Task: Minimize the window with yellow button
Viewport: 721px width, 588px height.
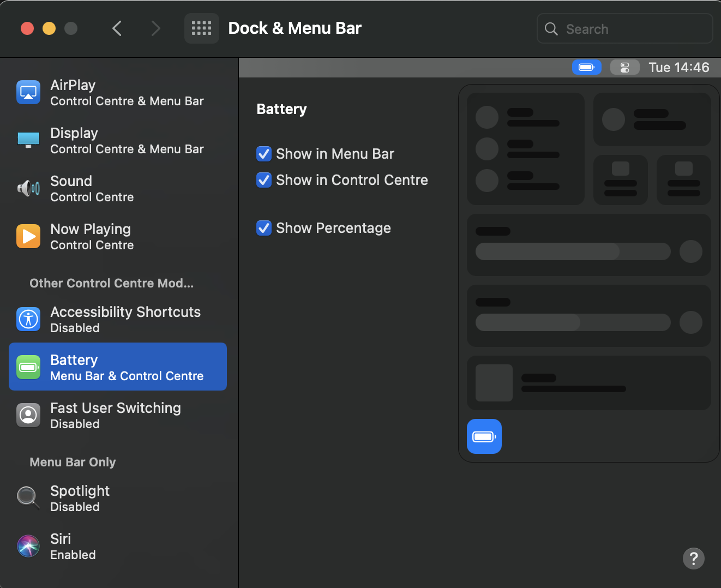Action: click(49, 28)
